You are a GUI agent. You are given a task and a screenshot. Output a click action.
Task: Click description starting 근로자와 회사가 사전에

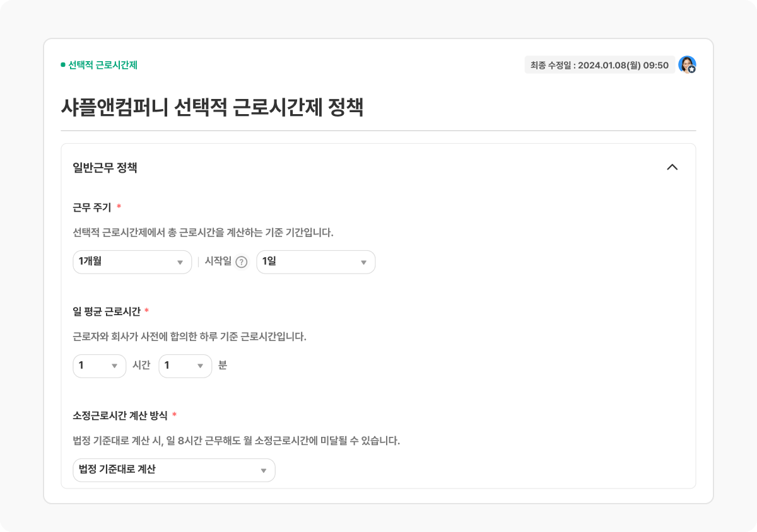190,337
